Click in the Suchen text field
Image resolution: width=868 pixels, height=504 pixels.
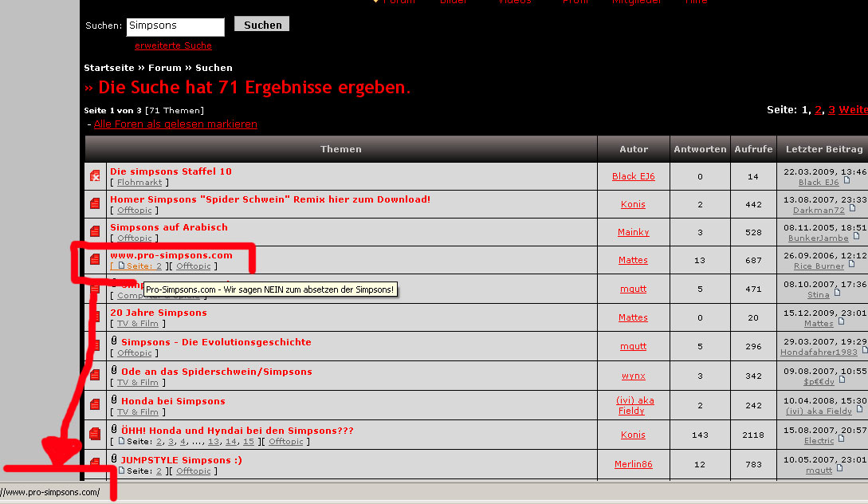175,26
